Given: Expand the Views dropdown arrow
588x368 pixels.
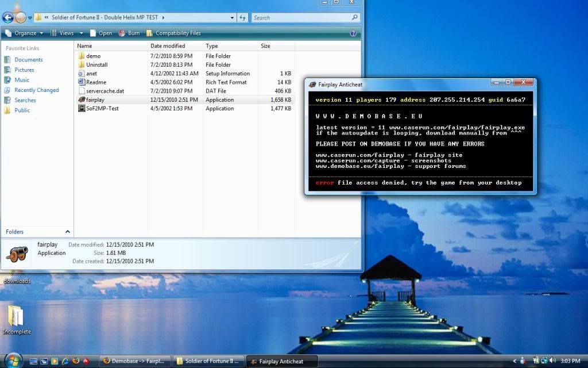Looking at the screenshot, I should pos(81,33).
